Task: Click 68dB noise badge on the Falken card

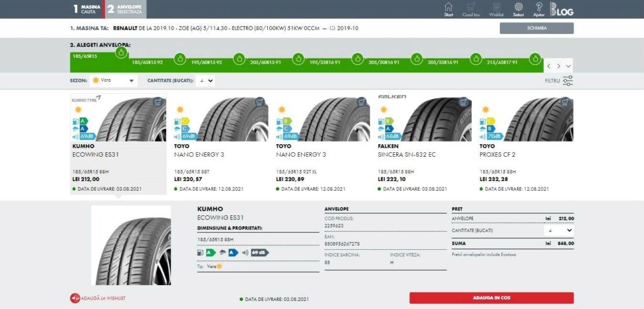Action: click(x=390, y=136)
